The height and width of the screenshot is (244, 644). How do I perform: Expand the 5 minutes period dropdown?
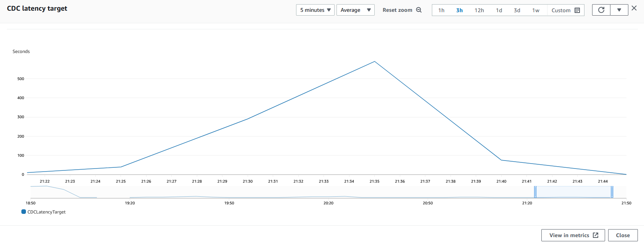point(315,10)
